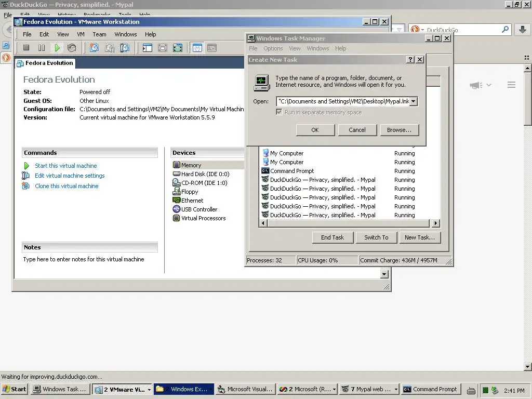The height and width of the screenshot is (399, 532).
Task: Open the VMware File menu
Action: pos(27,34)
